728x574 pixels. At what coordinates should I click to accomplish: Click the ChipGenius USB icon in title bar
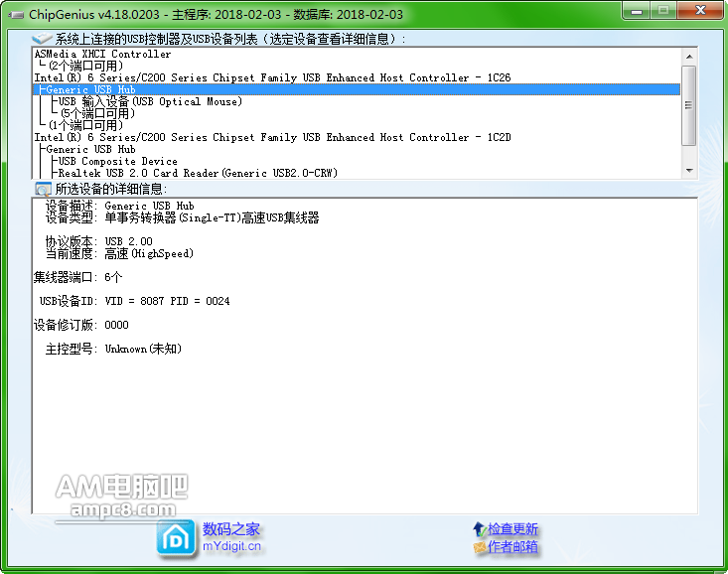pyautogui.click(x=16, y=15)
